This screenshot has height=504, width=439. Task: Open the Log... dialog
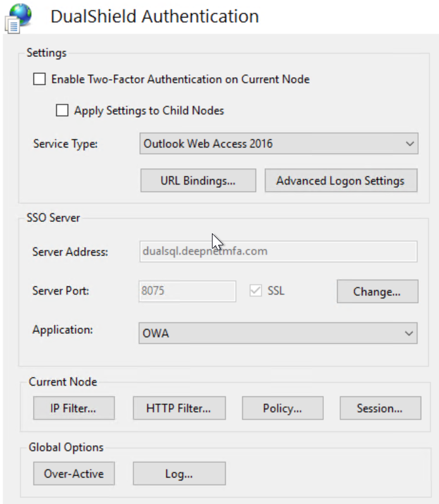pos(179,474)
